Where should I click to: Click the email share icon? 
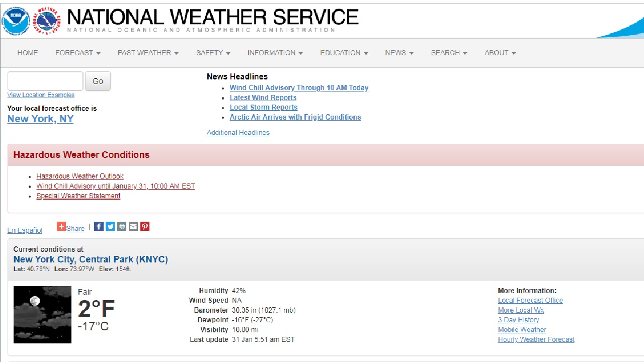point(133,226)
